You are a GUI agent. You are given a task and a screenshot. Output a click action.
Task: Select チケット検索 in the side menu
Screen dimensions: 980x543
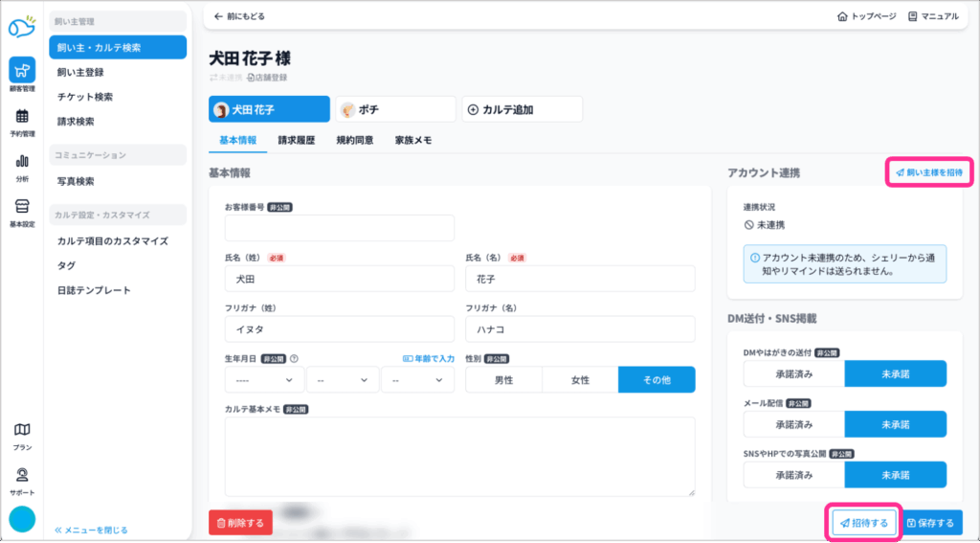[85, 97]
